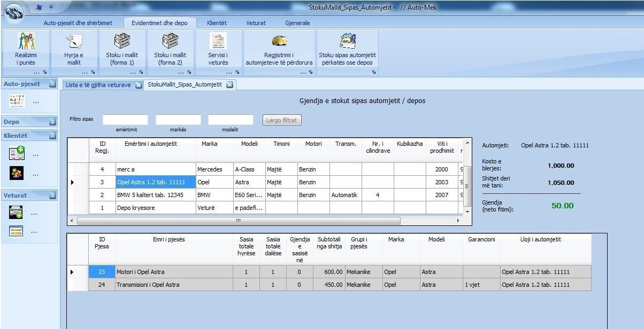Click the Auto-pjesët sidebar parts icon

click(17, 101)
